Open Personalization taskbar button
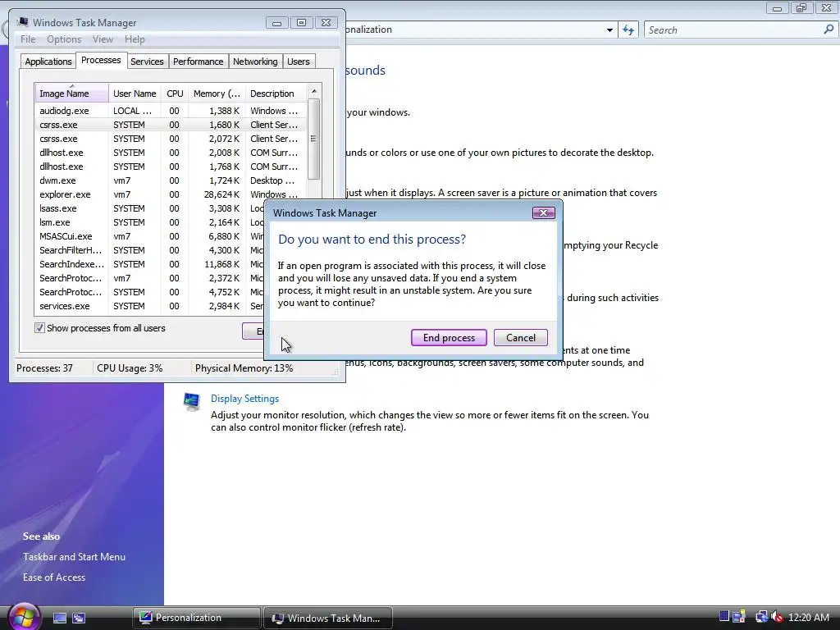Screen dimensions: 840x630 tap(196, 618)
